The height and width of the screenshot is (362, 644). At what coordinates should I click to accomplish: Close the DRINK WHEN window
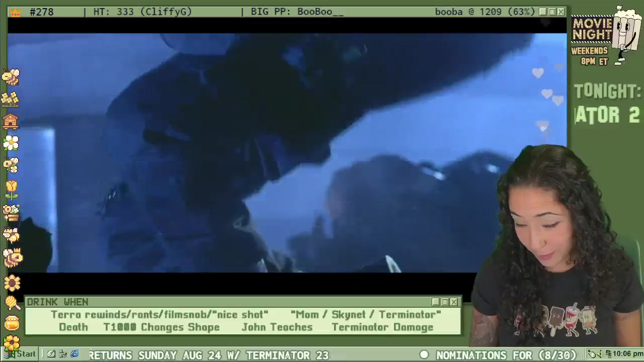454,302
